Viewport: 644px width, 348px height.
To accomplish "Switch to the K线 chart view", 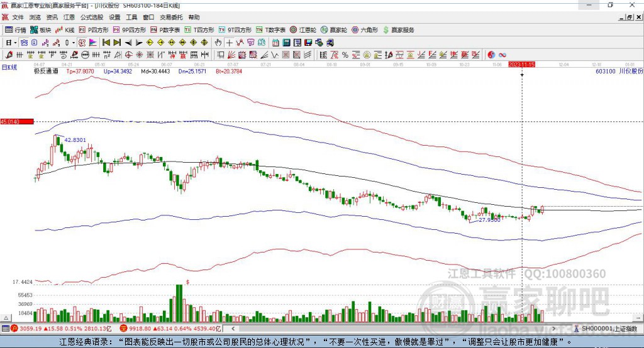I will (x=65, y=30).
